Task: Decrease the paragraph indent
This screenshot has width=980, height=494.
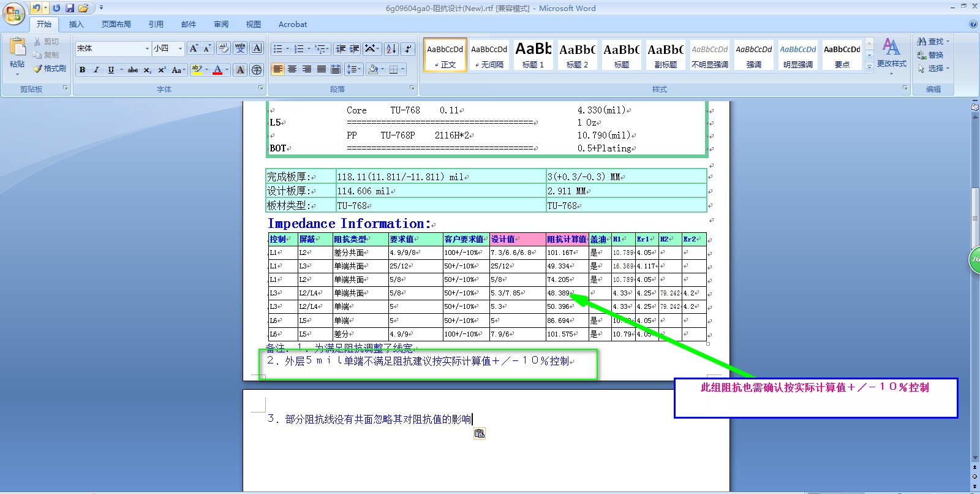Action: click(x=341, y=49)
